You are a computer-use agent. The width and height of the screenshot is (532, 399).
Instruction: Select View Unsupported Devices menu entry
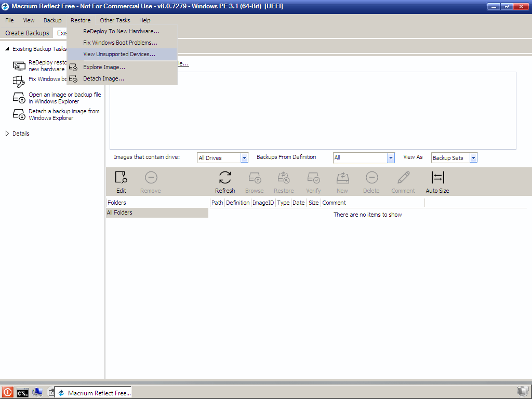pyautogui.click(x=122, y=54)
